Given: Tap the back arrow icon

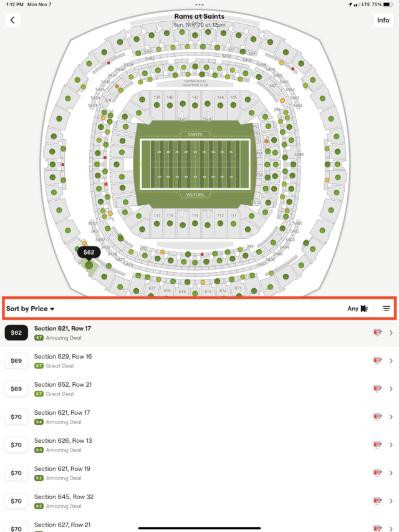Looking at the screenshot, I should [x=12, y=20].
